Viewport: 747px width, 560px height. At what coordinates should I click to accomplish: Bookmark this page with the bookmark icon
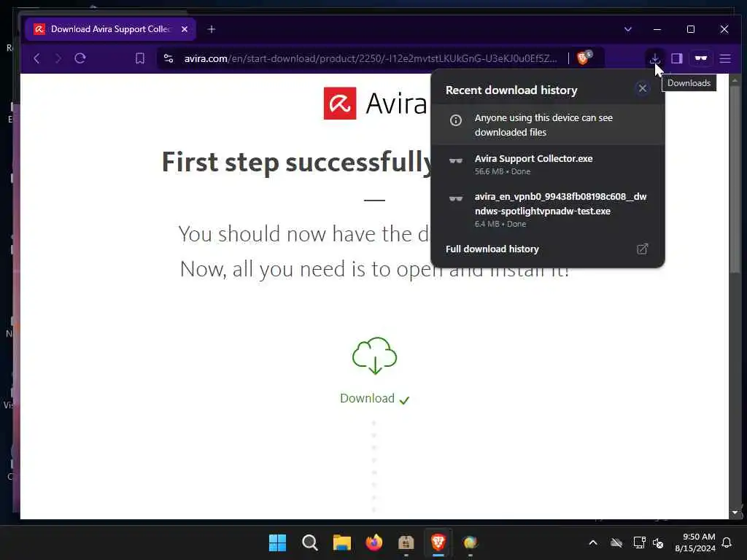click(x=139, y=58)
